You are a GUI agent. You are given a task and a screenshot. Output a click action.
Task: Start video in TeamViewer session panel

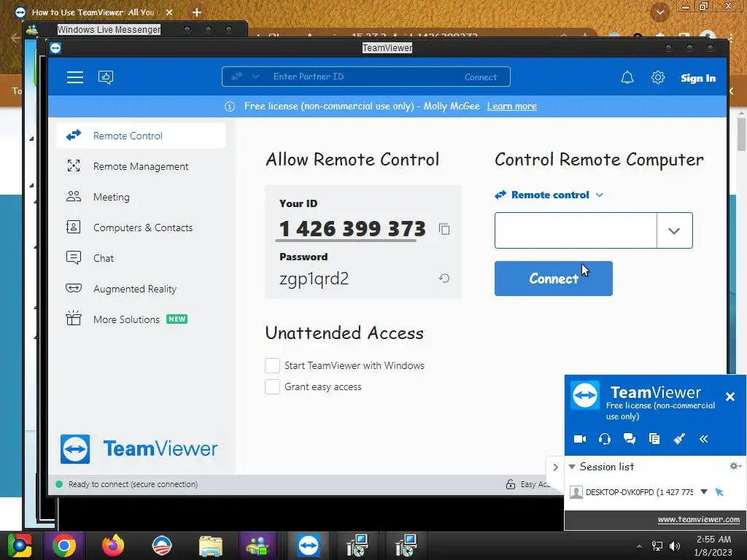pyautogui.click(x=580, y=439)
